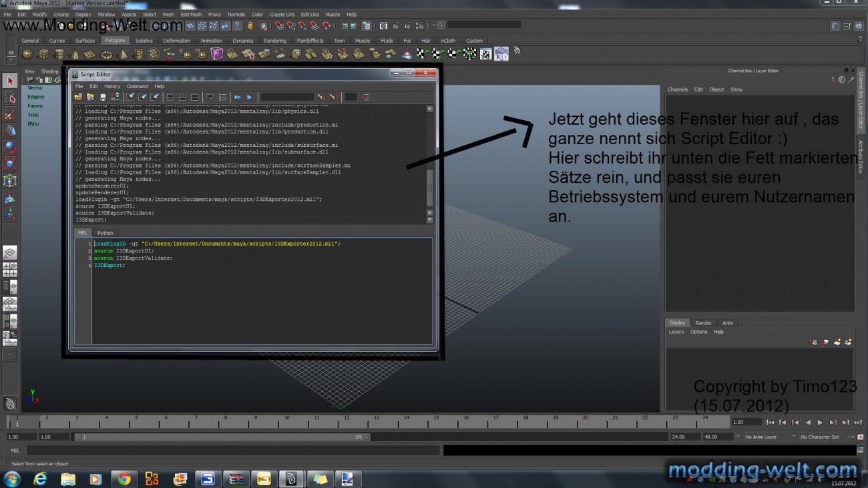
Task: Open Script Editor History menu
Action: click(112, 86)
